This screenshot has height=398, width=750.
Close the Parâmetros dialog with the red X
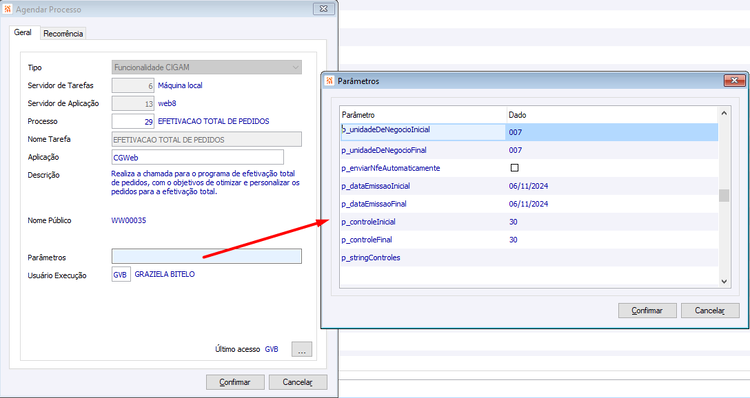click(x=734, y=80)
